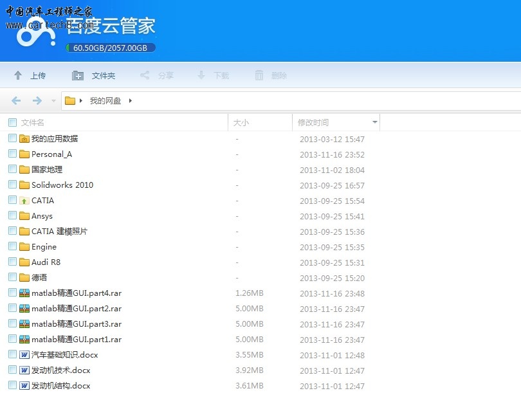Open the Engine folder icon
Image resolution: width=521 pixels, height=420 pixels.
(24, 246)
